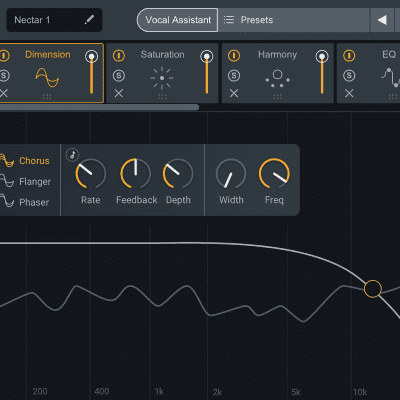Click the Dimension module title
The height and width of the screenshot is (400, 400).
pyautogui.click(x=48, y=54)
